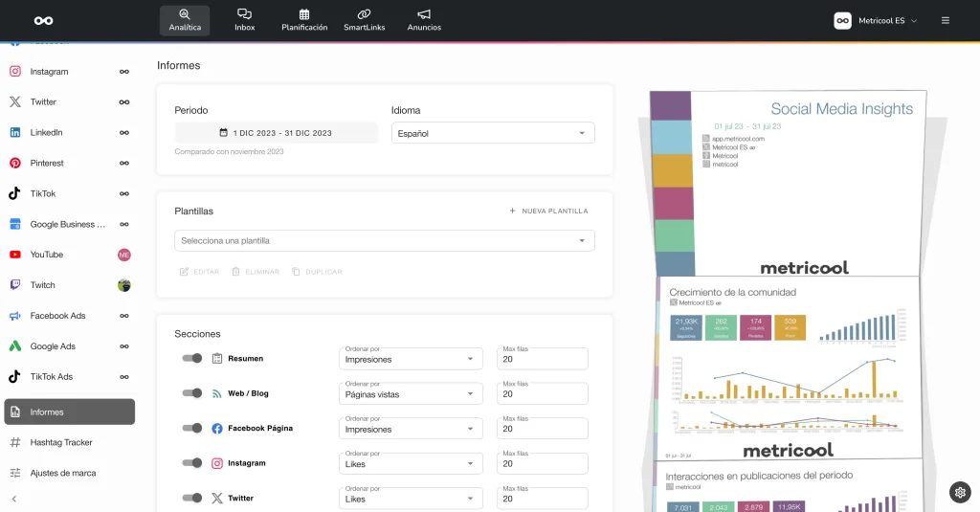Image resolution: width=980 pixels, height=512 pixels.
Task: Click the Twitter X icon in sidebar
Action: tap(15, 101)
